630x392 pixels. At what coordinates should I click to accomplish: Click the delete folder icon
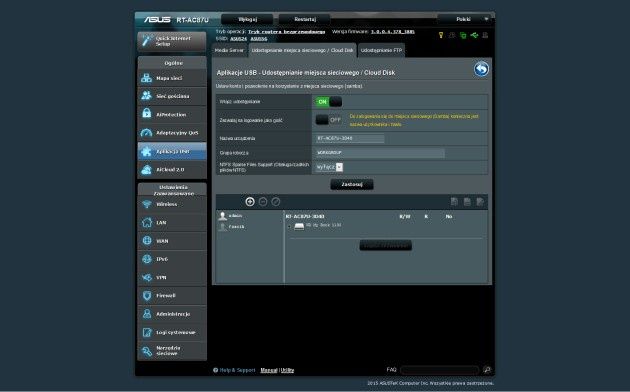click(x=467, y=202)
